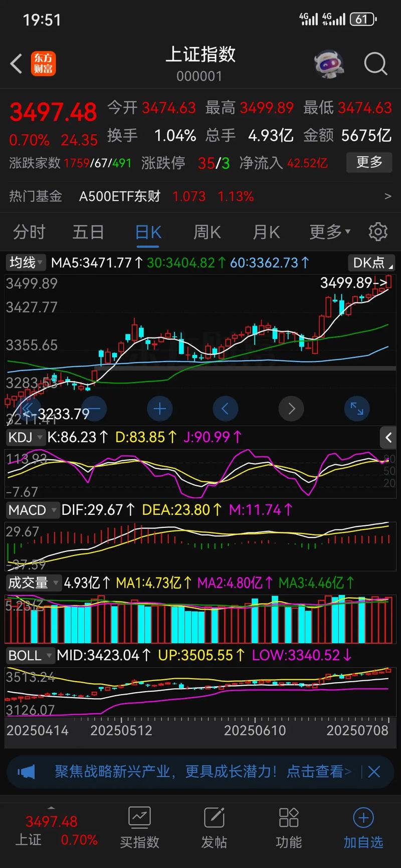
Task: Tap the back arrow icon
Action: point(16,64)
